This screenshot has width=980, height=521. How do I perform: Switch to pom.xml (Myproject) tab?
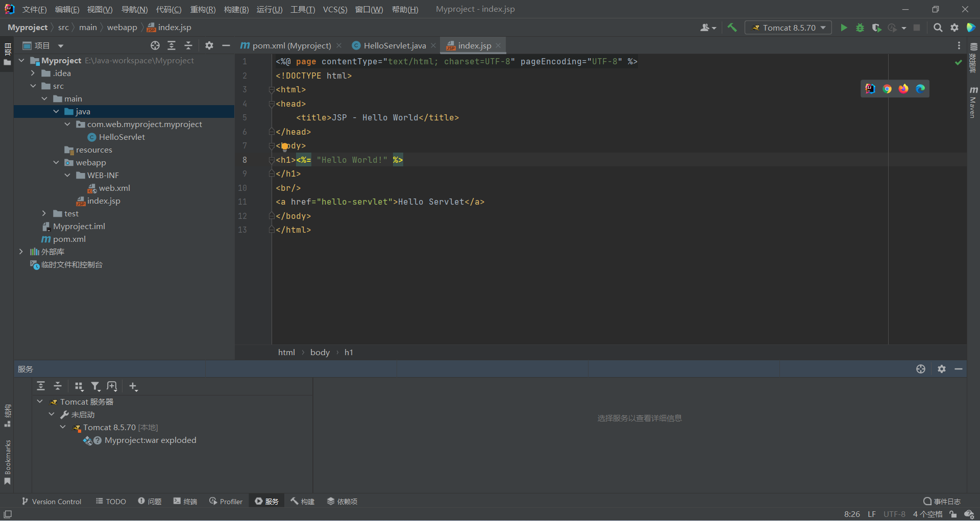(x=291, y=45)
